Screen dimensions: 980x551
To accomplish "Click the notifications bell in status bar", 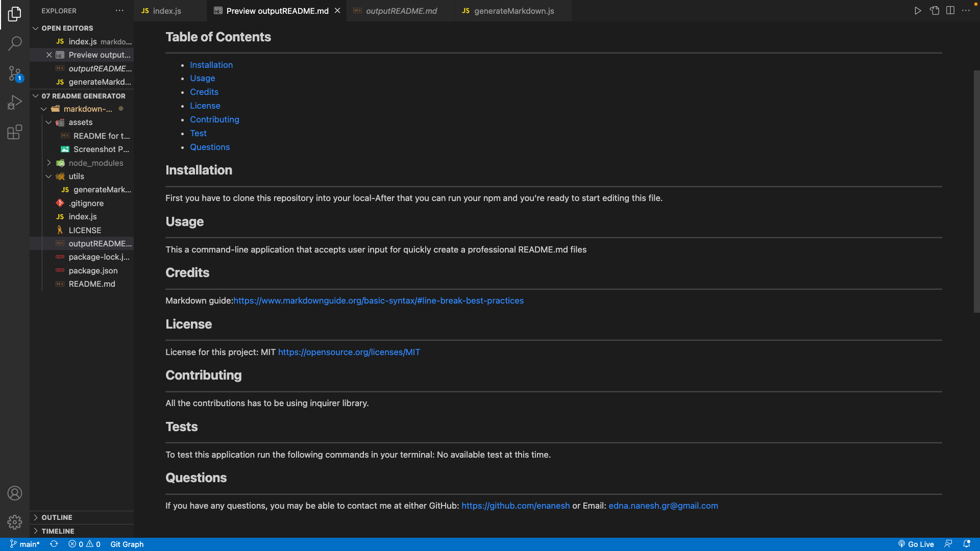I will click(966, 544).
